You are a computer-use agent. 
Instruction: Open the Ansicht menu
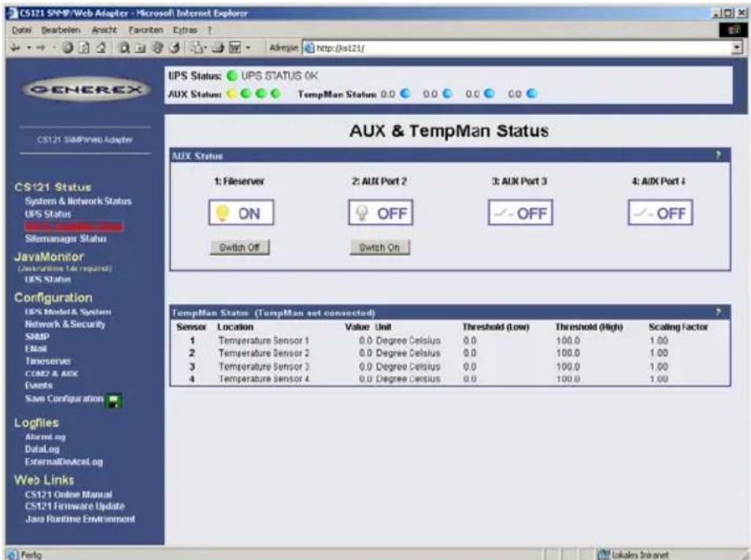(105, 30)
